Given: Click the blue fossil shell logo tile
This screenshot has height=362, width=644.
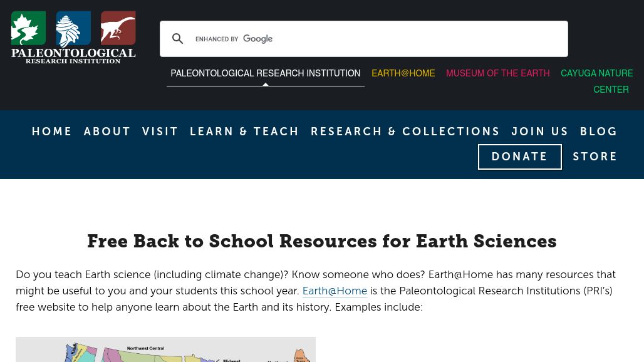Looking at the screenshot, I should 73,28.
